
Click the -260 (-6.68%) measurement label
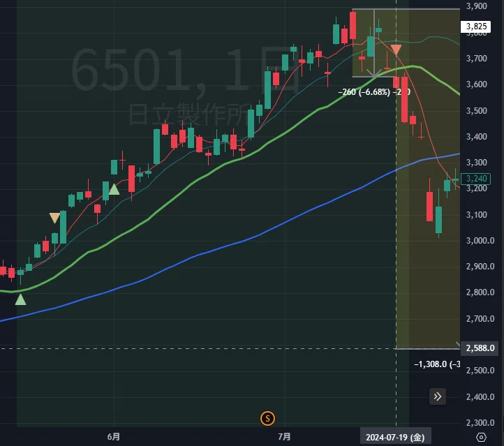364,92
